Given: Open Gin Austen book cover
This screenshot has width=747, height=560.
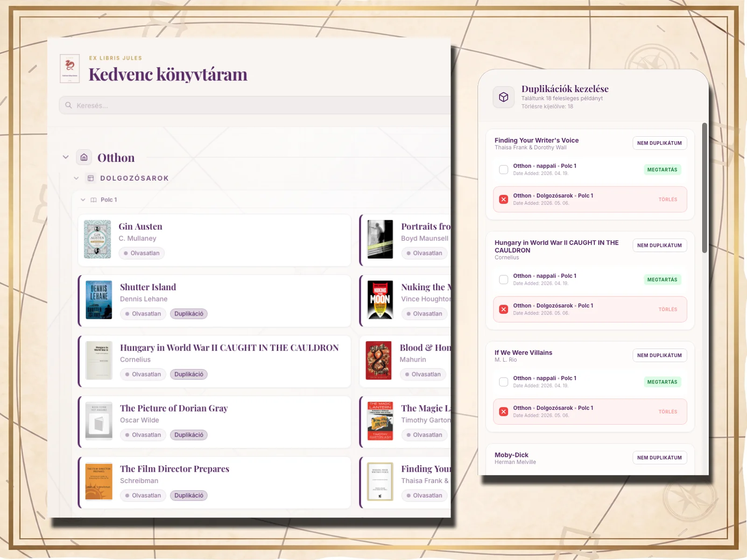Looking at the screenshot, I should [x=98, y=239].
